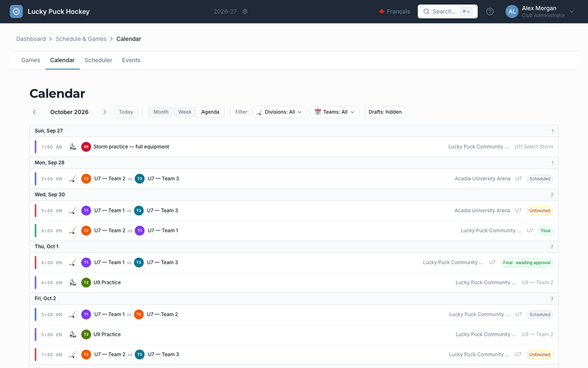This screenshot has width=588, height=368.
Task: Click skate icon on Storm practice row
Action: 73,147
